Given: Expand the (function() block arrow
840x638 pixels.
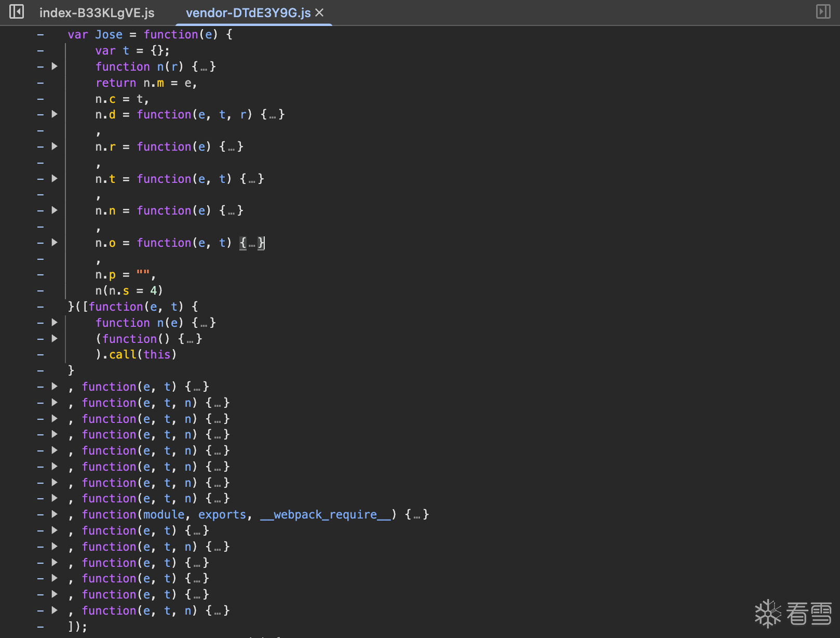Looking at the screenshot, I should click(55, 339).
